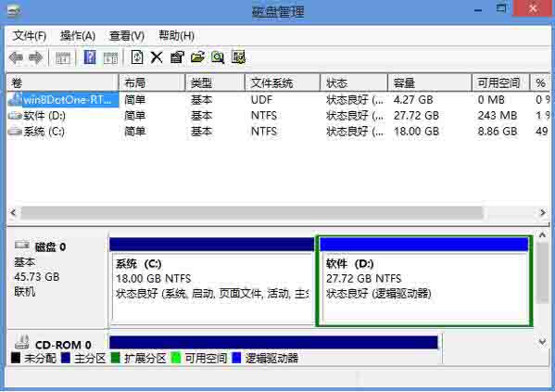The height and width of the screenshot is (392, 555).
Task: Click the disk pane scroll down arrow
Action: [542, 341]
